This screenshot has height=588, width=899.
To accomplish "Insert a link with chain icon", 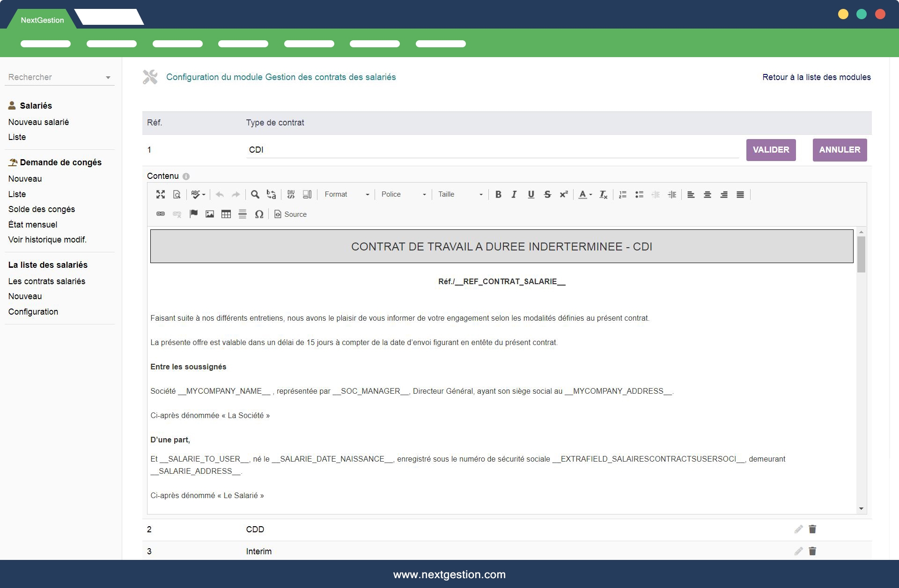I will point(161,214).
